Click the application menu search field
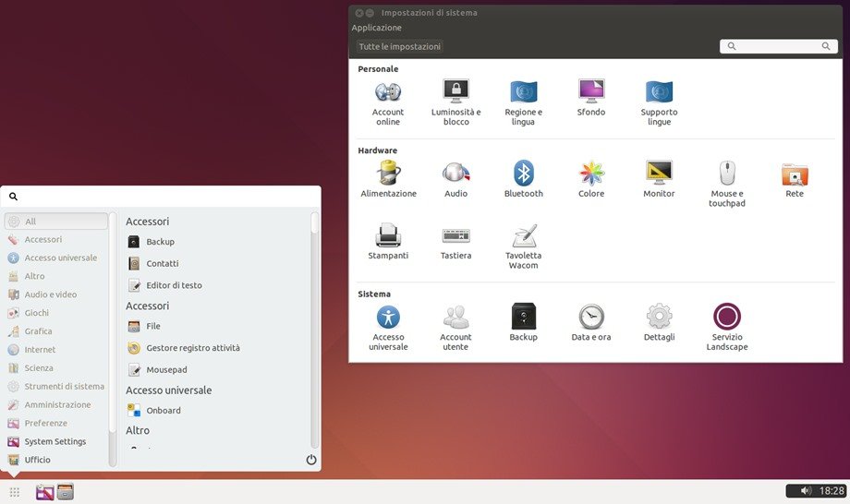Viewport: 850px width, 504px height. tap(166, 197)
